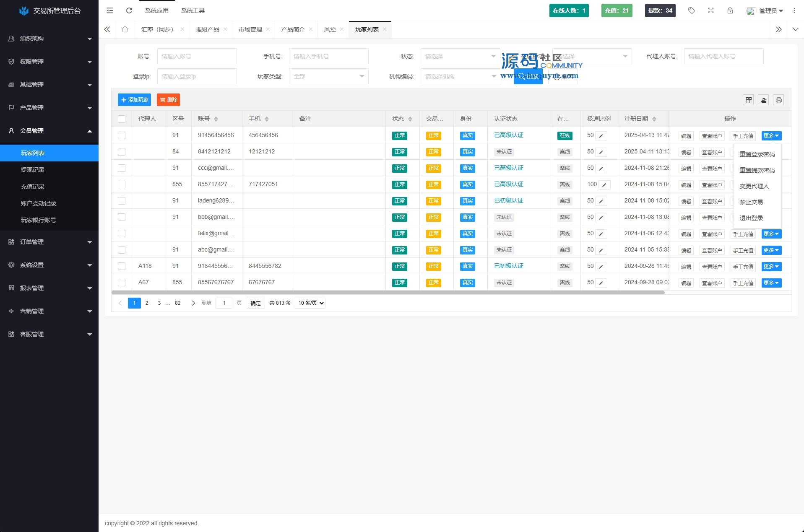Click the refresh icon in top bar
Viewport: 804px width, 532px height.
point(129,10)
